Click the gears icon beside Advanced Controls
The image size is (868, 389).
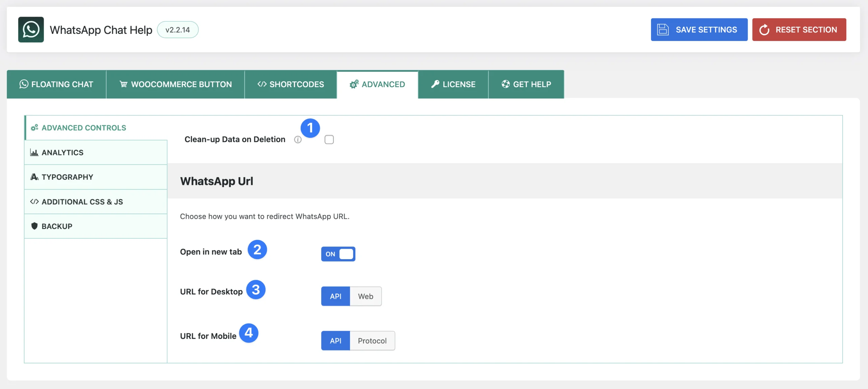(34, 128)
